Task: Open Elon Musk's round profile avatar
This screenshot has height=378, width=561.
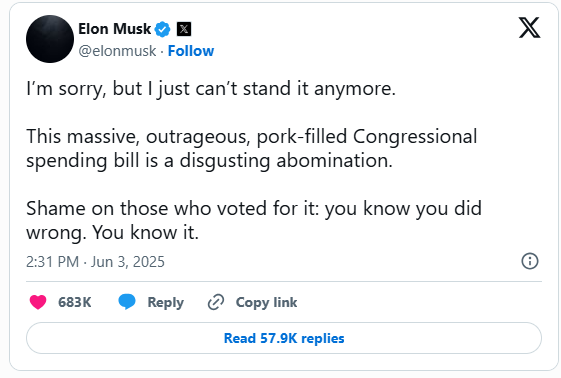Action: 50,39
